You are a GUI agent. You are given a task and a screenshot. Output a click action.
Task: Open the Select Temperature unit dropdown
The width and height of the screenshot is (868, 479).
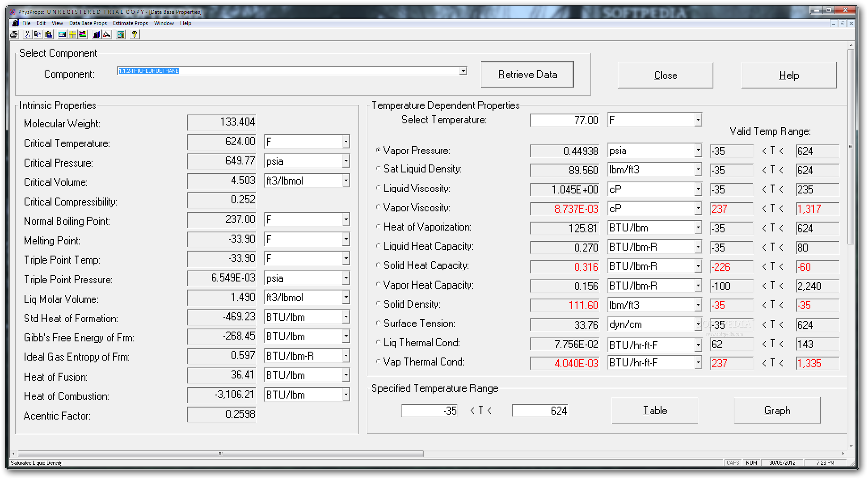pyautogui.click(x=698, y=120)
